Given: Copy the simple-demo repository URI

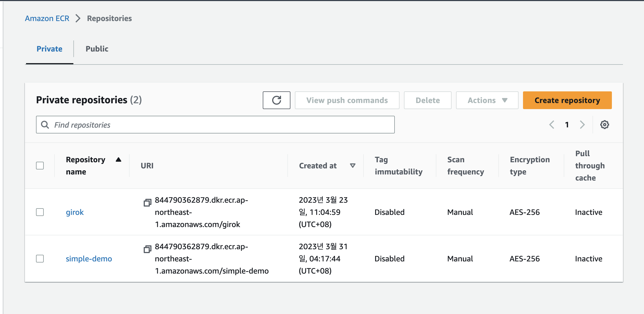Looking at the screenshot, I should [147, 249].
